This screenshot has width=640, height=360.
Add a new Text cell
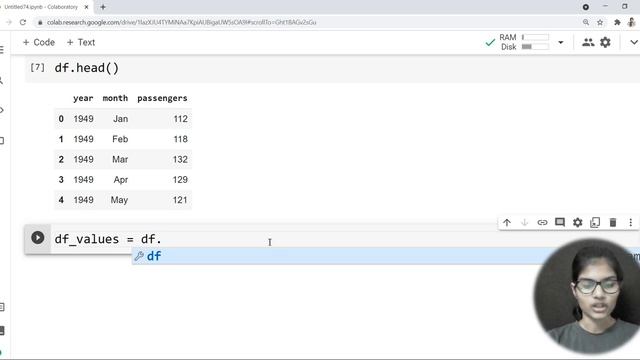click(x=81, y=42)
